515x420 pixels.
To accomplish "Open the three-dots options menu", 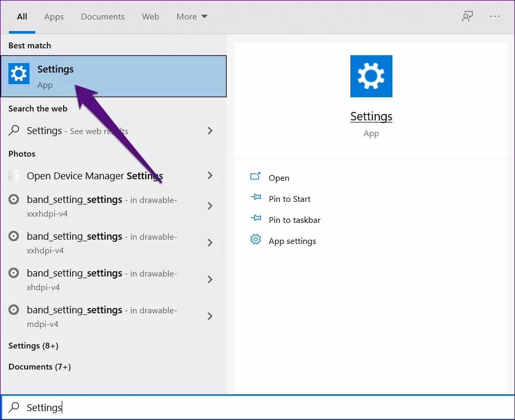I will [494, 16].
